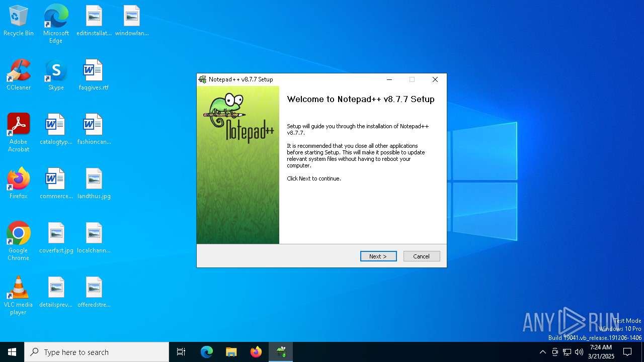The width and height of the screenshot is (644, 362).
Task: Open Task View on taskbar
Action: (x=181, y=352)
